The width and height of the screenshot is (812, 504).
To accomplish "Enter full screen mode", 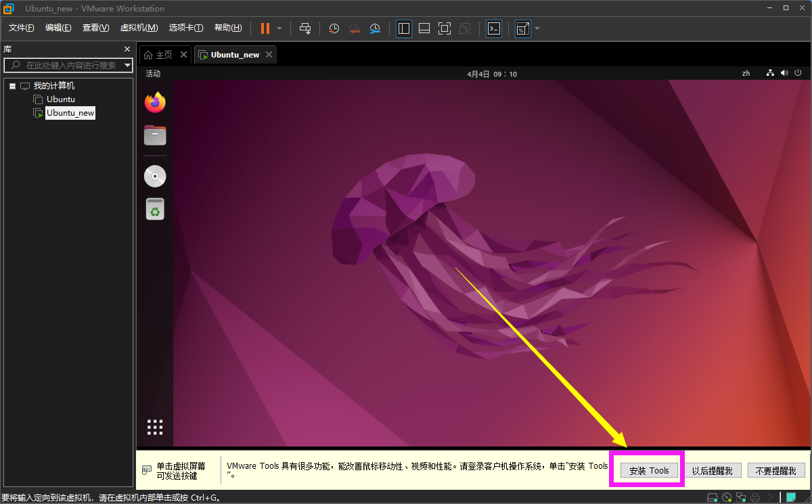I will pos(445,28).
